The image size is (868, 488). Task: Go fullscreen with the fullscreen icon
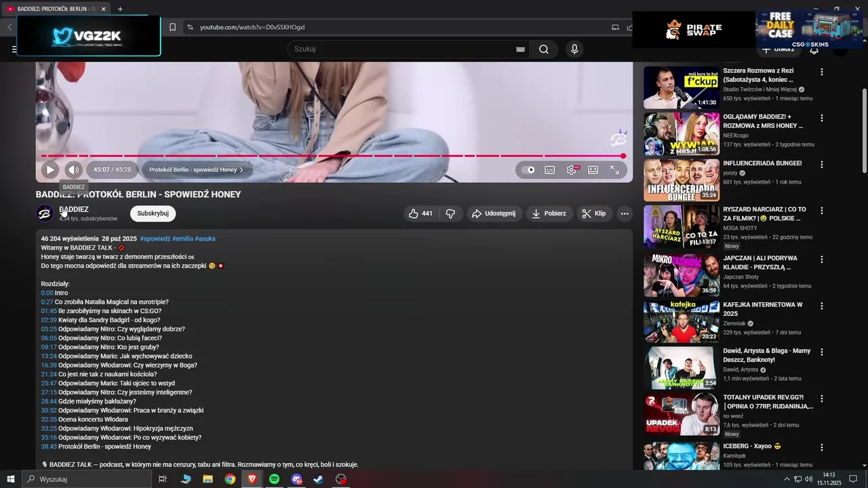tap(615, 170)
